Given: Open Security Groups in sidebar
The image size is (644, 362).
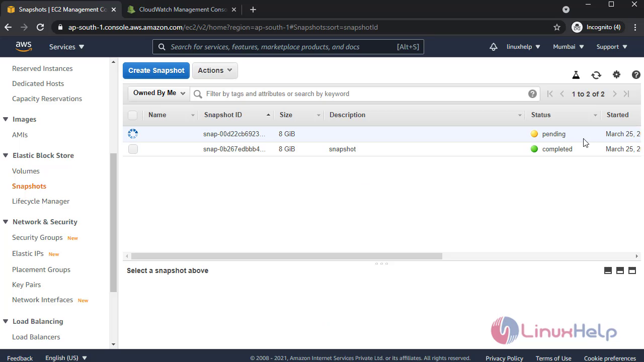Looking at the screenshot, I should pos(37,237).
